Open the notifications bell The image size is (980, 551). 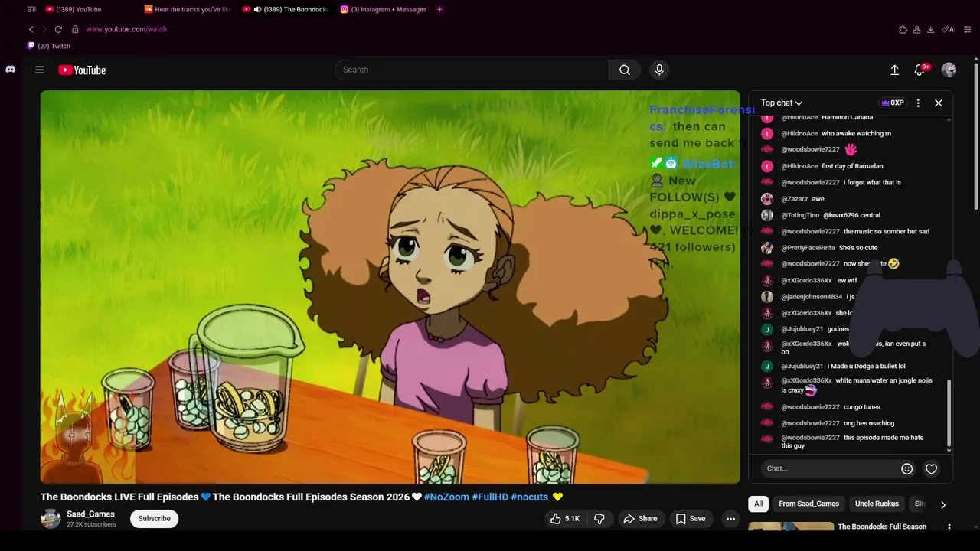tap(920, 70)
